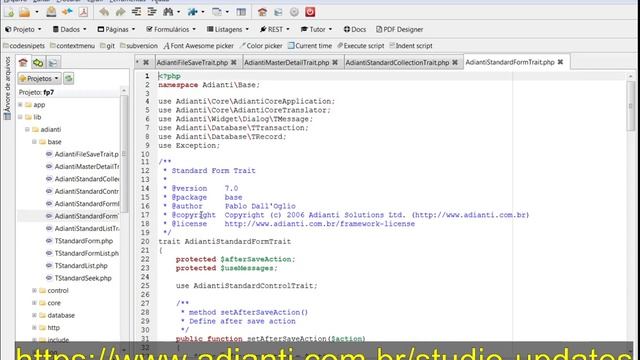Screen dimensions: 640x360
Task: Open the Color picker tool
Action: coord(261,46)
